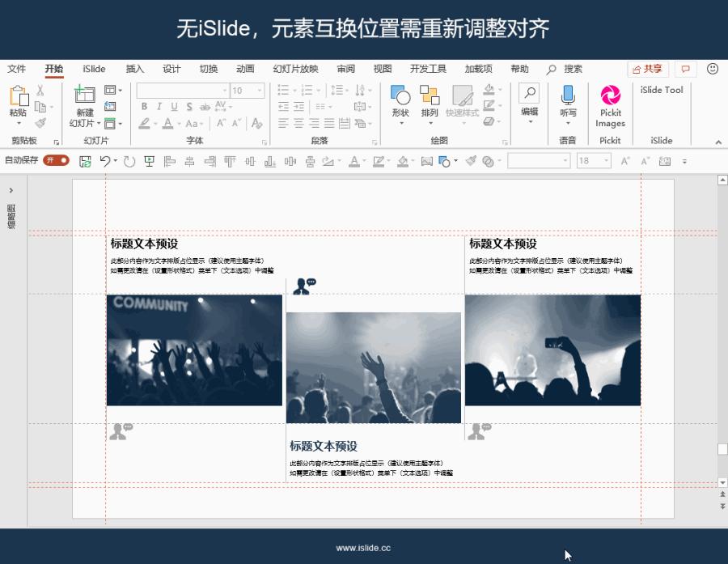Click the Align Right objects icon
This screenshot has width=728, height=564.
point(210,161)
